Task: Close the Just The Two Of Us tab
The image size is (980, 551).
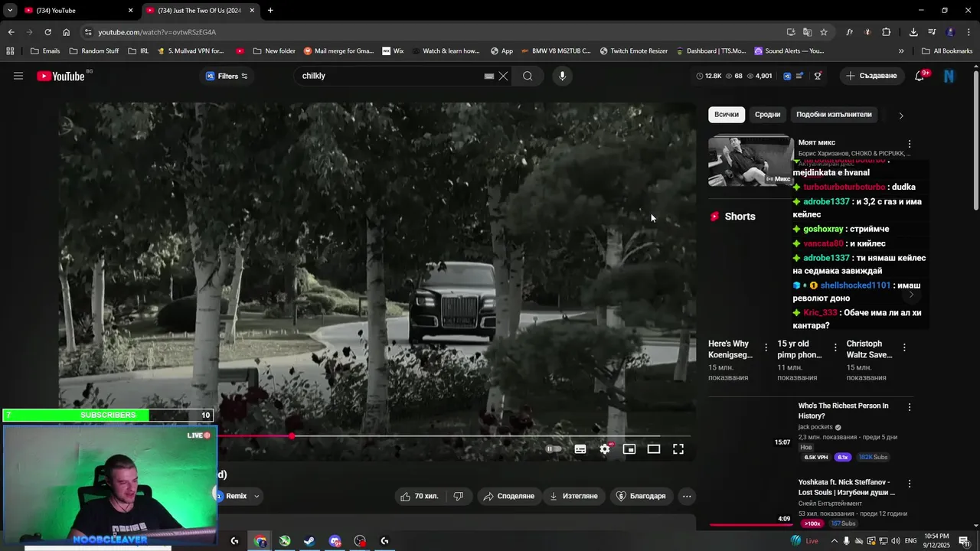Action: [252, 11]
